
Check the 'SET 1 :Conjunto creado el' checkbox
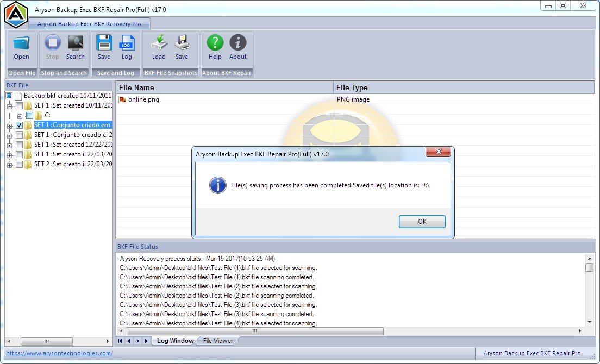19,135
